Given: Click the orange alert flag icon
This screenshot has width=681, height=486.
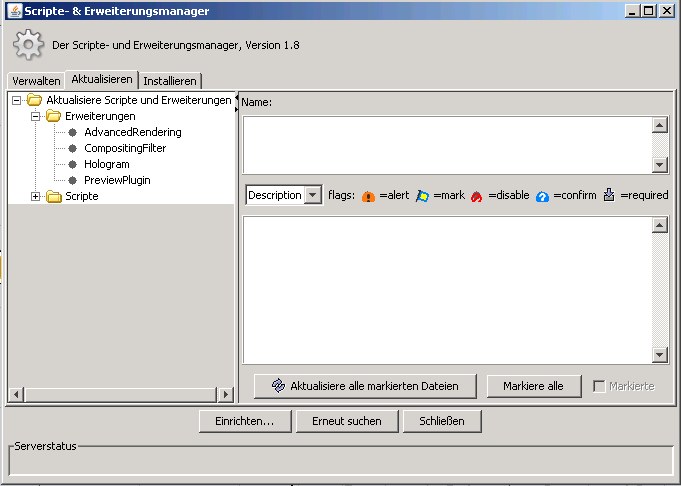Looking at the screenshot, I should pyautogui.click(x=368, y=196).
